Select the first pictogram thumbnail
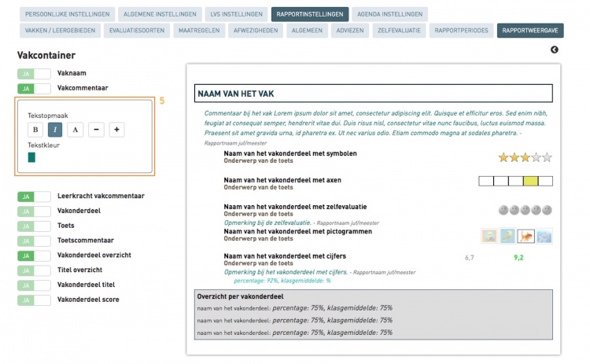The height and width of the screenshot is (364, 590). point(489,237)
